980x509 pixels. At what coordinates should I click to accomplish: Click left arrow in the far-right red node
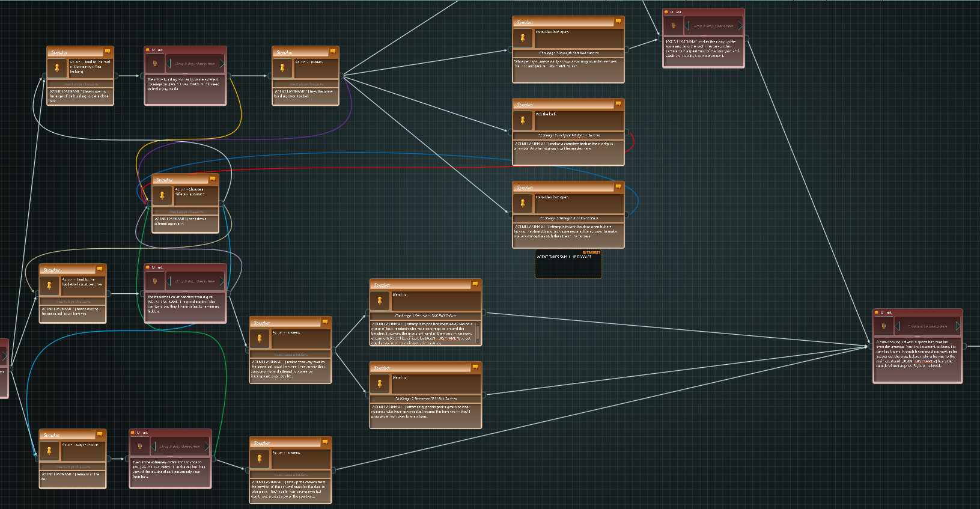pos(898,326)
